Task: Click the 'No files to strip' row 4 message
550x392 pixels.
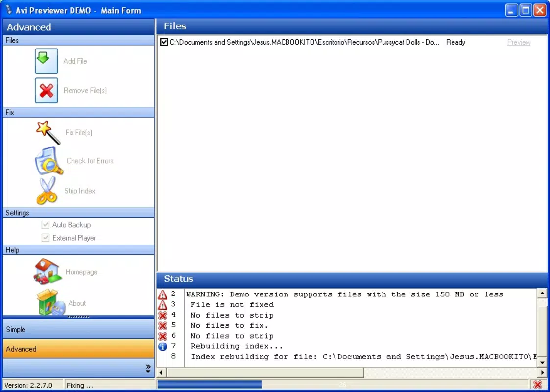Action: pos(232,315)
